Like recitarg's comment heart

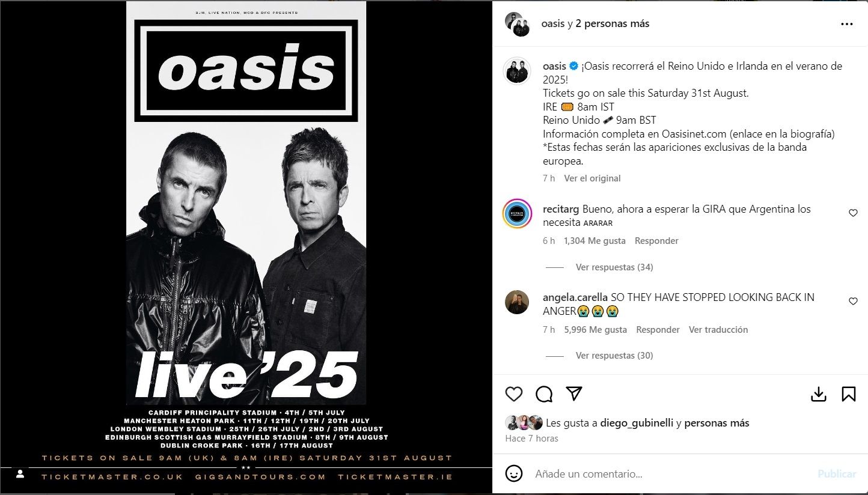pos(853,213)
